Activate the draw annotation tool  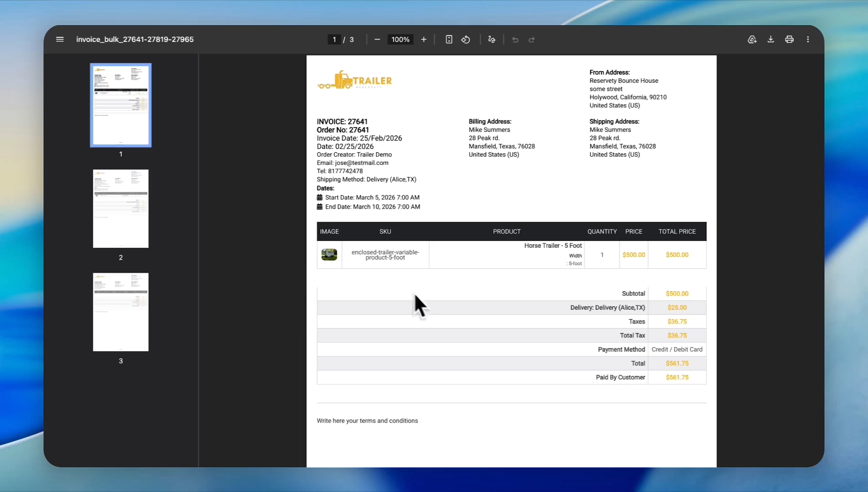pos(492,40)
